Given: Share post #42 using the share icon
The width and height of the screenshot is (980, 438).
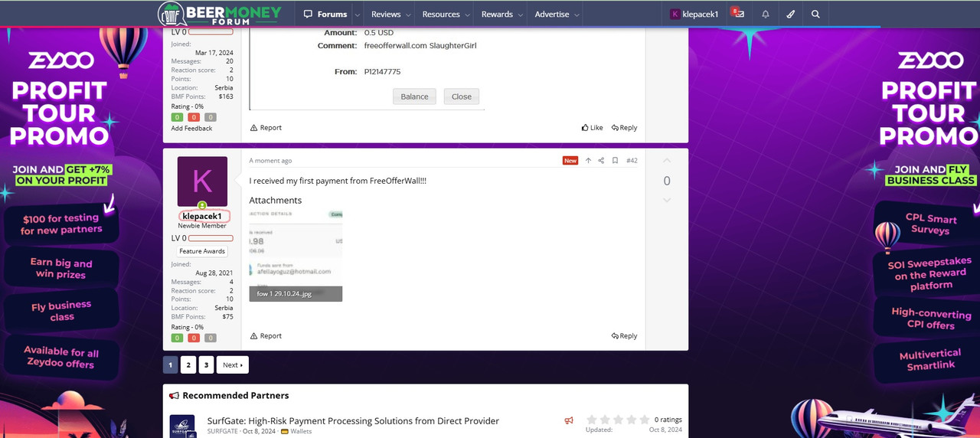Looking at the screenshot, I should pos(601,161).
